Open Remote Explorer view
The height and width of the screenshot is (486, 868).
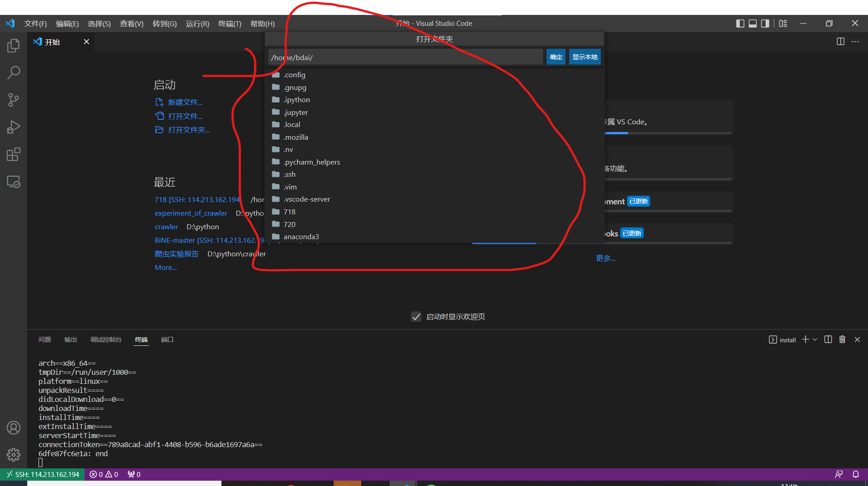point(14,182)
